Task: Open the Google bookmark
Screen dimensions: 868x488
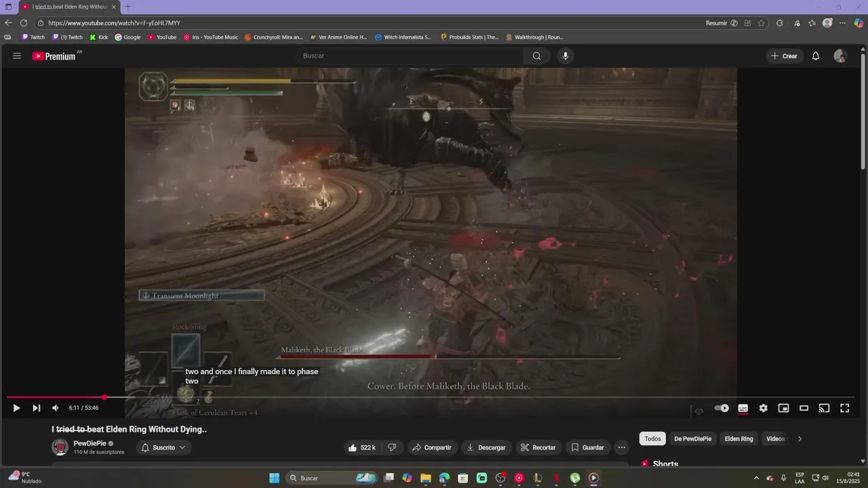Action: [127, 37]
